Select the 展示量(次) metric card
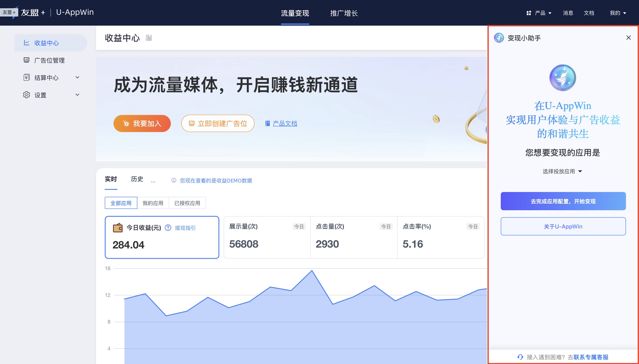Screen dimensions: 639x364 tap(267, 237)
